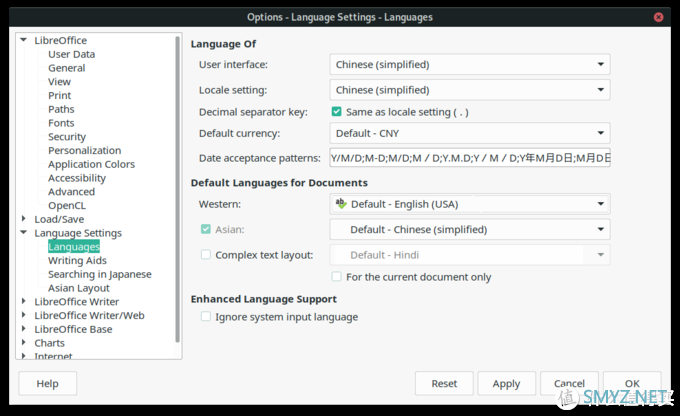Open the User interface language dropdown
This screenshot has height=416, width=680.
470,65
